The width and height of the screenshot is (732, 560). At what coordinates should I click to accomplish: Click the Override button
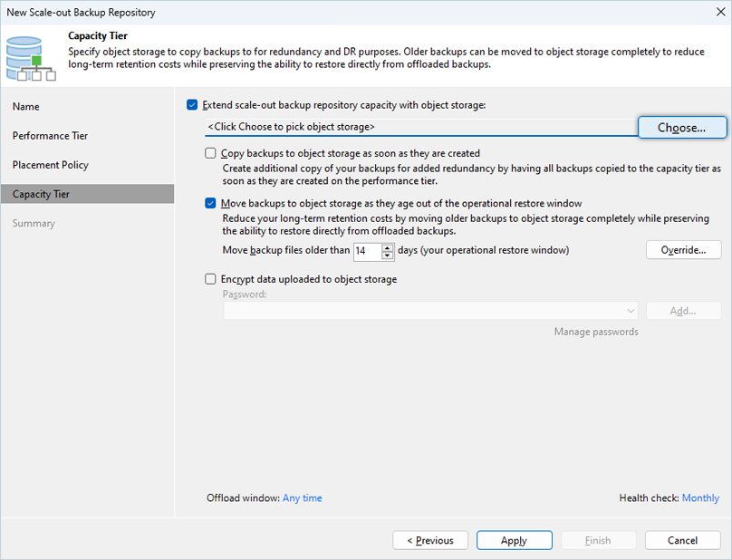[683, 250]
